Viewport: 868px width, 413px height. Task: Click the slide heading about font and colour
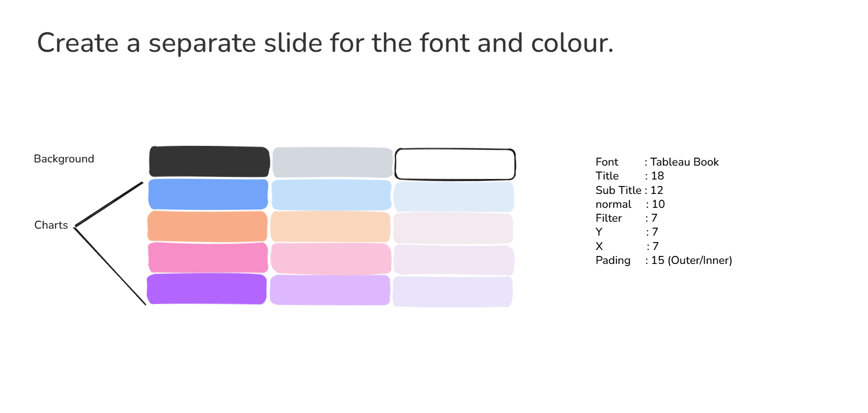pos(325,43)
